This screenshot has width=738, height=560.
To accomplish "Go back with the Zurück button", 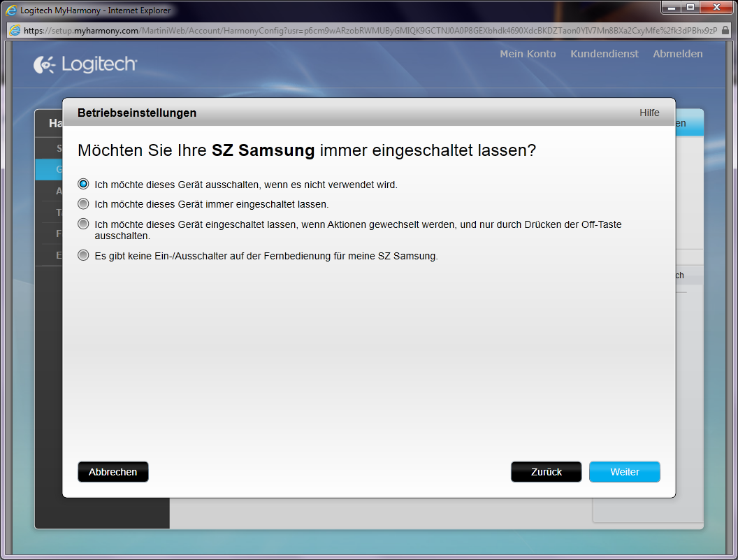I will (x=547, y=472).
